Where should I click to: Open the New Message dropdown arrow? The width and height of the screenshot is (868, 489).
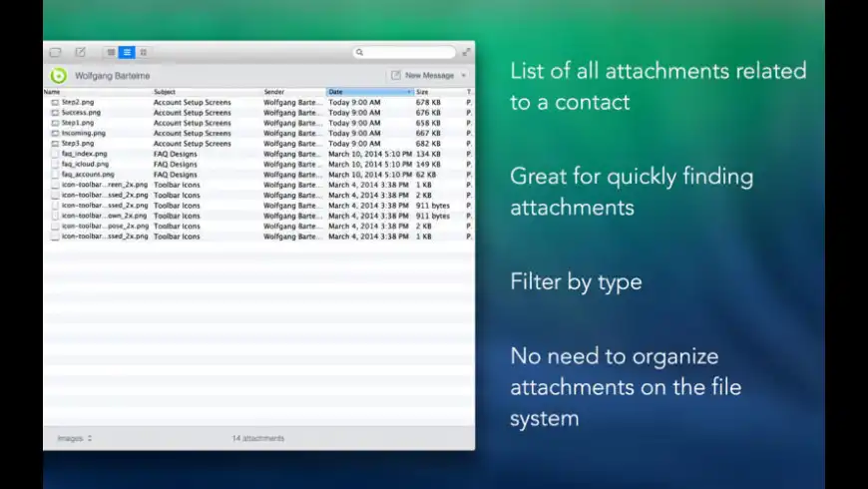coord(463,75)
